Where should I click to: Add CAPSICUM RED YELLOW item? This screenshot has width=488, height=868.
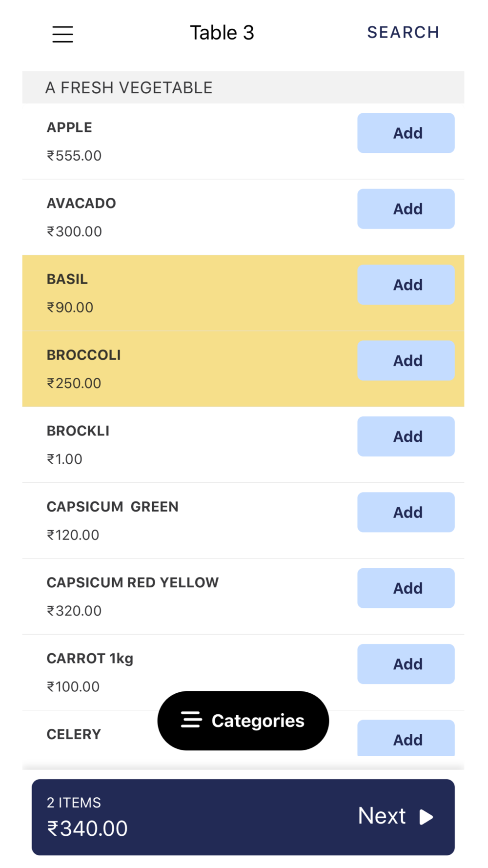pyautogui.click(x=406, y=588)
